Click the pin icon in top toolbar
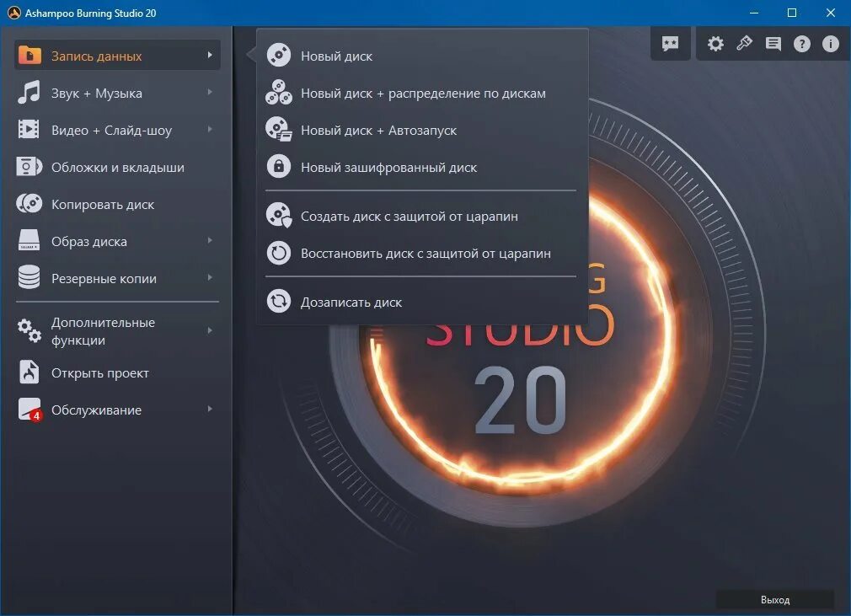This screenshot has height=616, width=851. point(744,44)
